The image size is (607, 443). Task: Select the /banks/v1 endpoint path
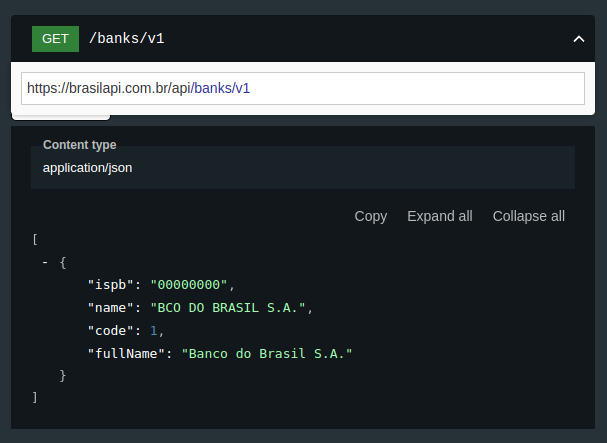click(127, 39)
